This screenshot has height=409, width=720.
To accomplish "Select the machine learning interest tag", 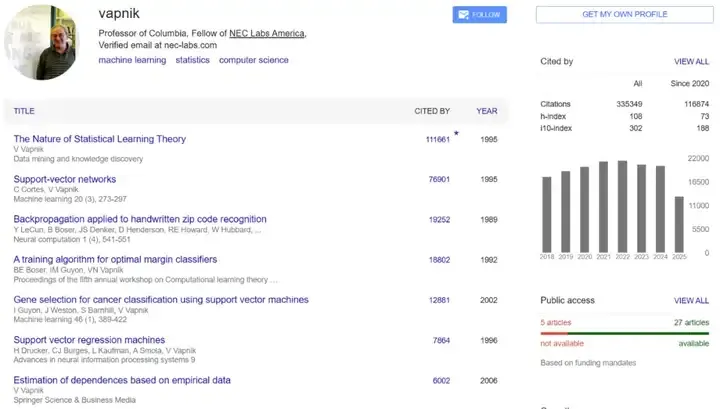I will coord(132,60).
